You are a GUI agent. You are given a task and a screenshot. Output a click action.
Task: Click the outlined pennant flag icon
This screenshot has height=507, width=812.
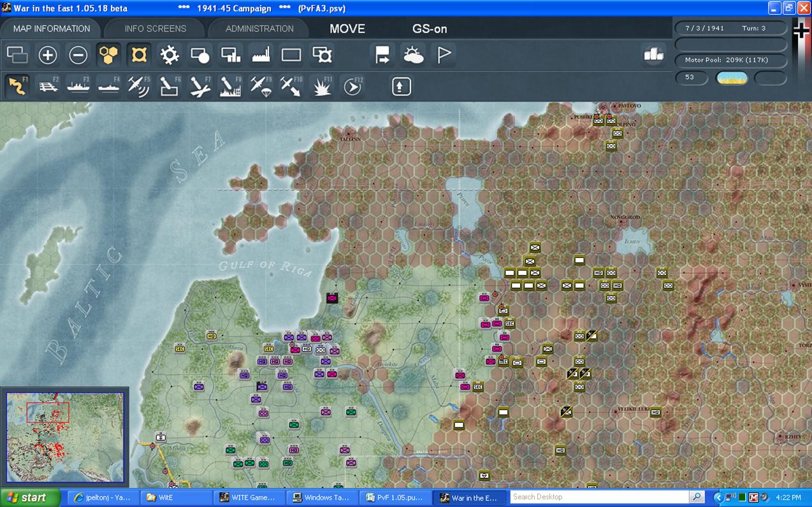444,55
